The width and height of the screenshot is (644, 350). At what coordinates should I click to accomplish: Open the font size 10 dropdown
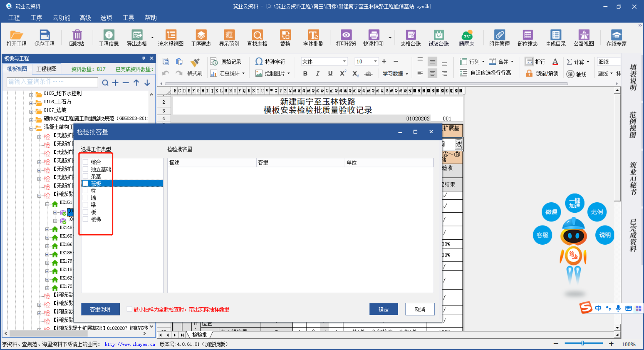pos(375,61)
